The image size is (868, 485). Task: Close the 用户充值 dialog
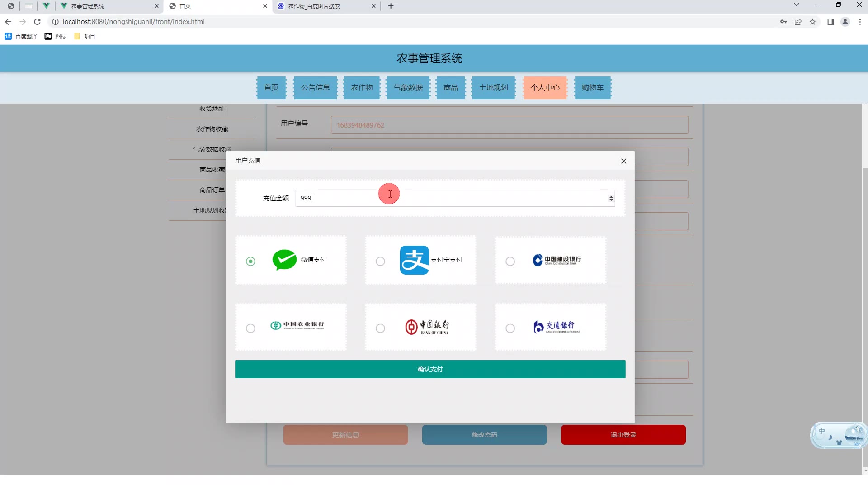pos(624,161)
